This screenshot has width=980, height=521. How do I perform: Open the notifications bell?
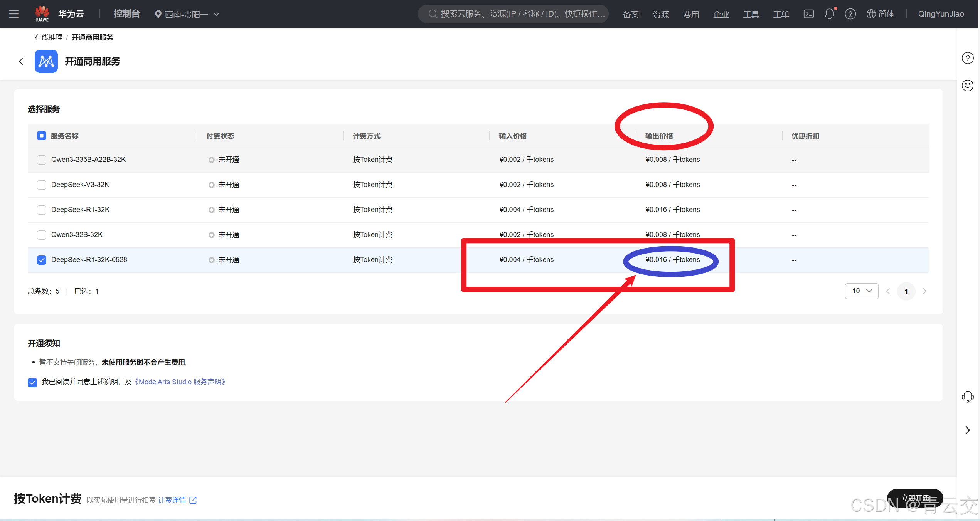coord(830,14)
